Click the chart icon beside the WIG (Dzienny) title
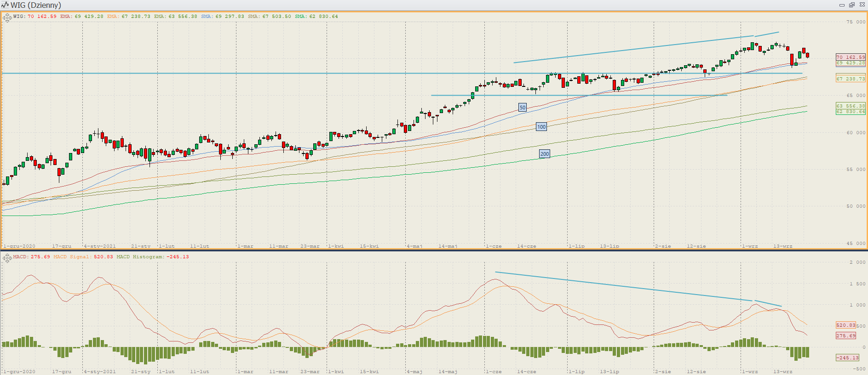Screen dimensions: 868x375 (x=5, y=5)
